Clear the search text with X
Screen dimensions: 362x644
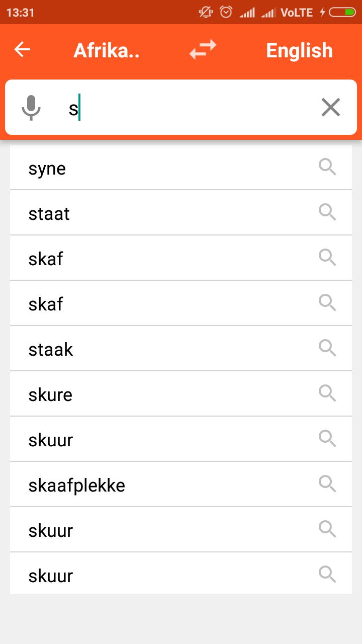point(331,107)
